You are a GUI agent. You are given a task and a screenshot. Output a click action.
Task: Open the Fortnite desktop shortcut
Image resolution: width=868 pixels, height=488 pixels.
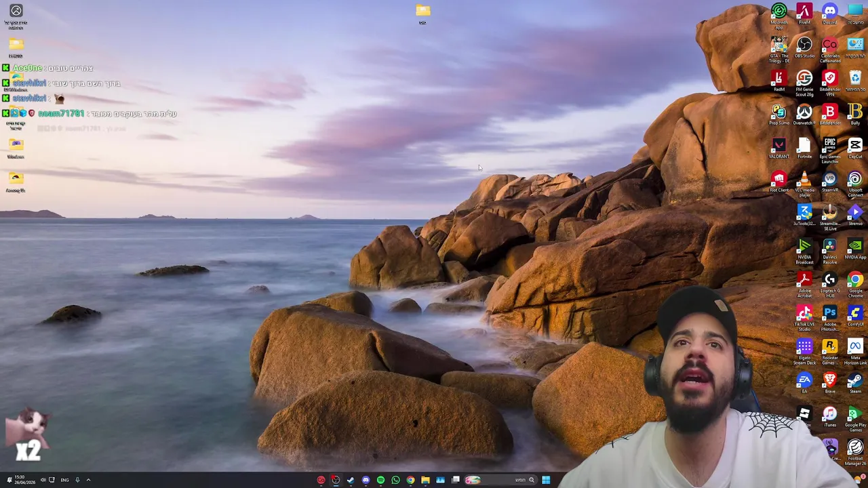click(804, 148)
